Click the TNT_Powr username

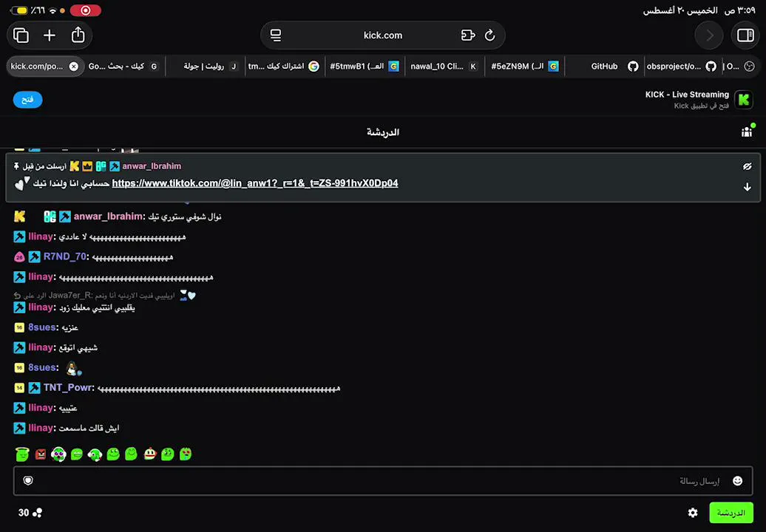(x=67, y=387)
